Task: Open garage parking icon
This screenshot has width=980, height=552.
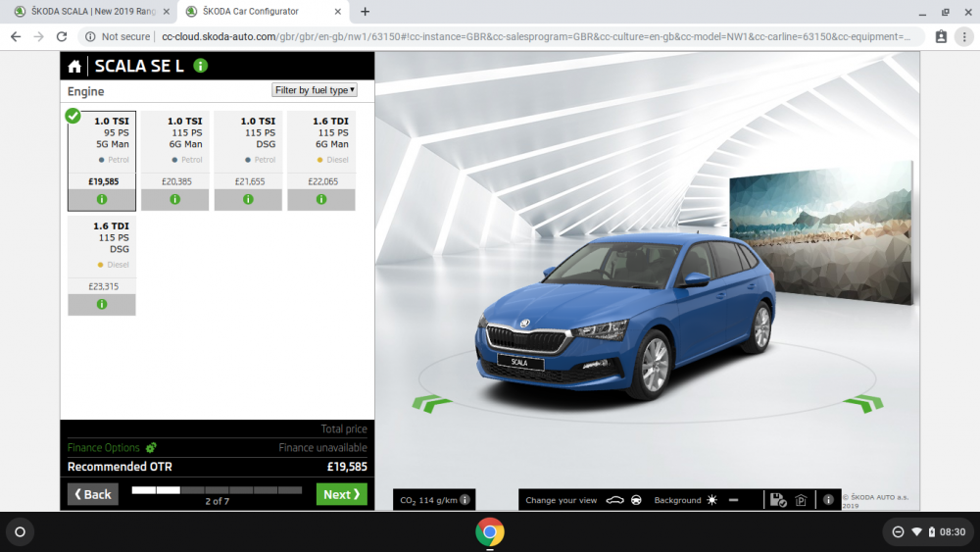Action: coord(802,500)
